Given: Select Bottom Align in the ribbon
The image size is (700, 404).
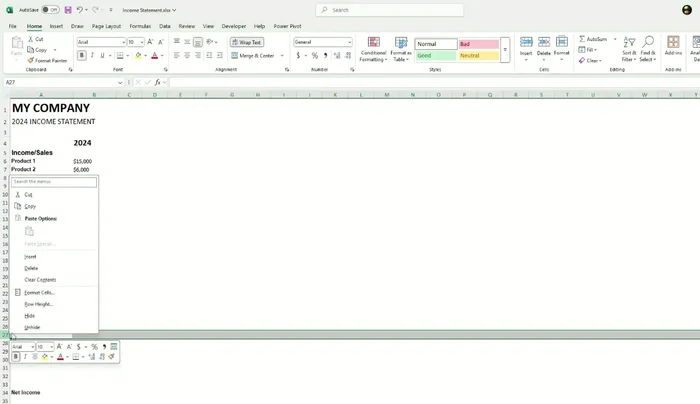Looking at the screenshot, I should pos(198,42).
